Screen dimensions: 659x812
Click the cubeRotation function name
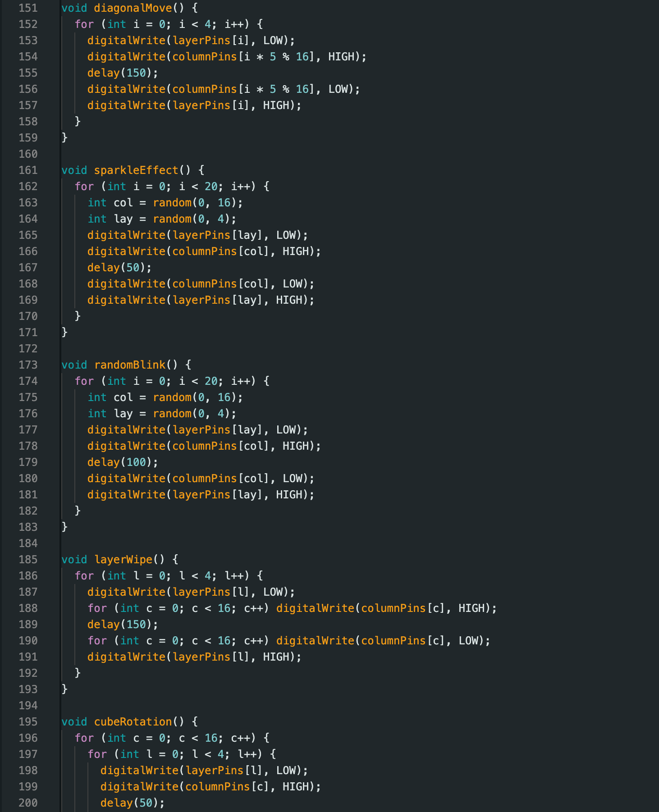coord(133,722)
